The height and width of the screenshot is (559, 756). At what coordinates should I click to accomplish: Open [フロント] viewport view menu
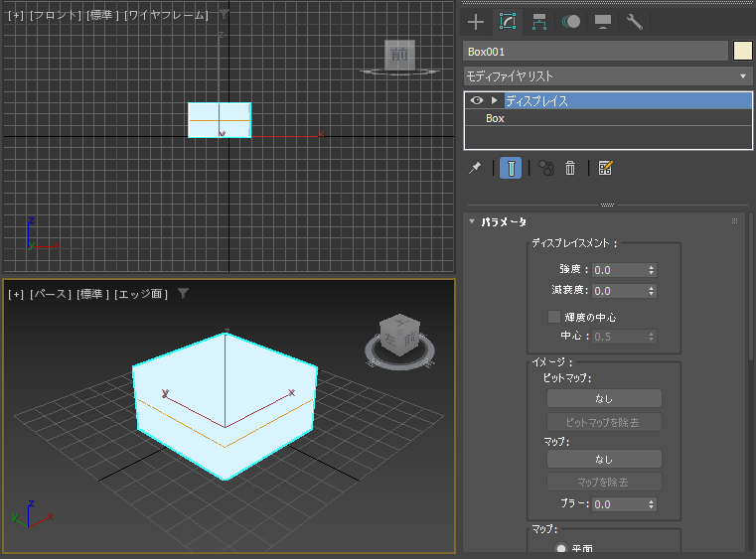coord(55,15)
